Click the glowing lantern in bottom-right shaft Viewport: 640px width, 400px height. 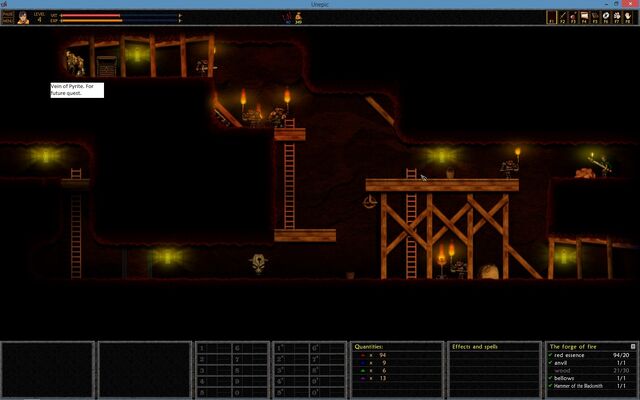pyautogui.click(x=564, y=256)
